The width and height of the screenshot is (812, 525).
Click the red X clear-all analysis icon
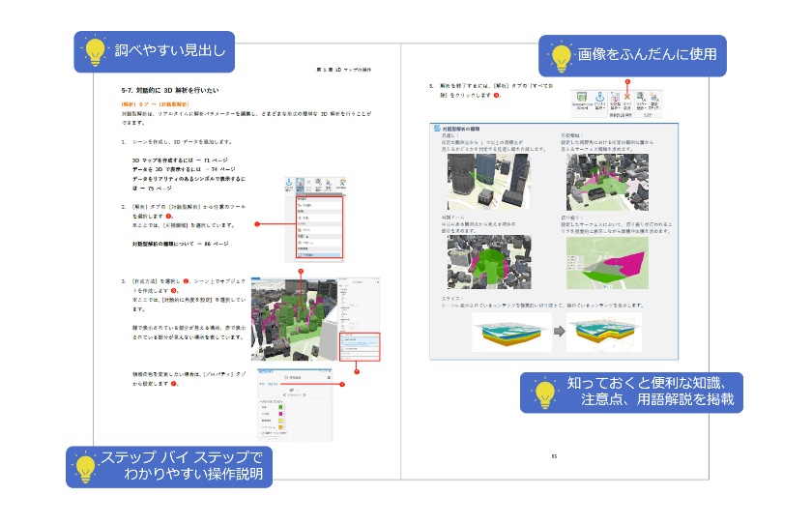(626, 98)
